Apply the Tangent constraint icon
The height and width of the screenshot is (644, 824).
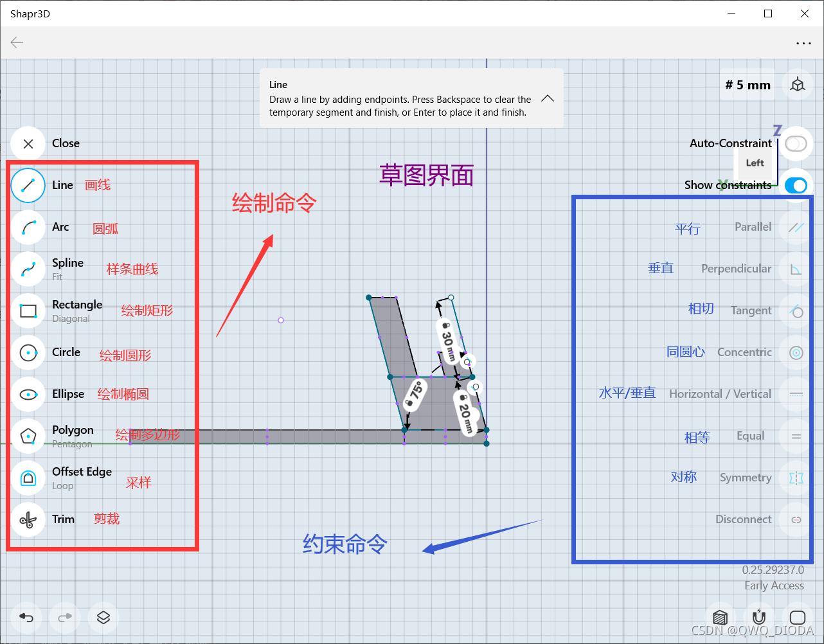click(x=796, y=310)
